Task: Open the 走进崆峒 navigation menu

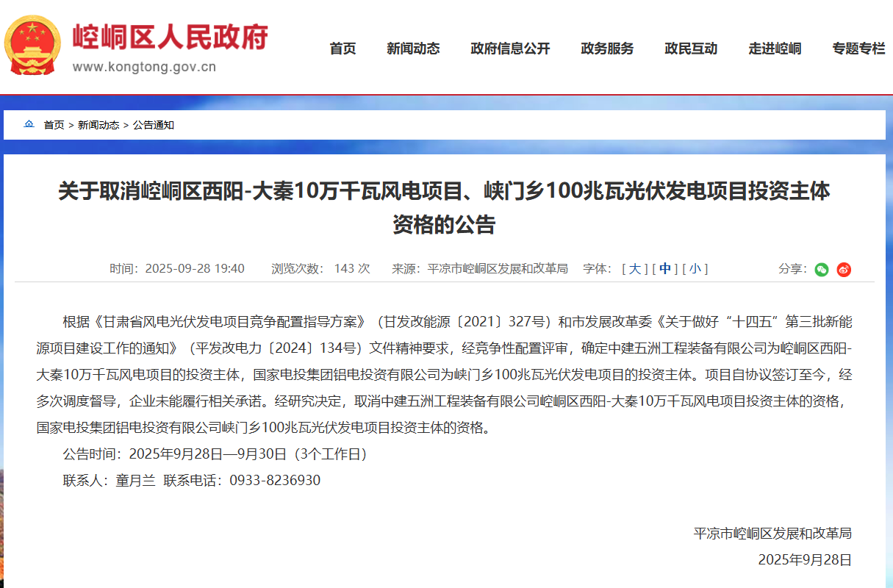Action: [775, 49]
